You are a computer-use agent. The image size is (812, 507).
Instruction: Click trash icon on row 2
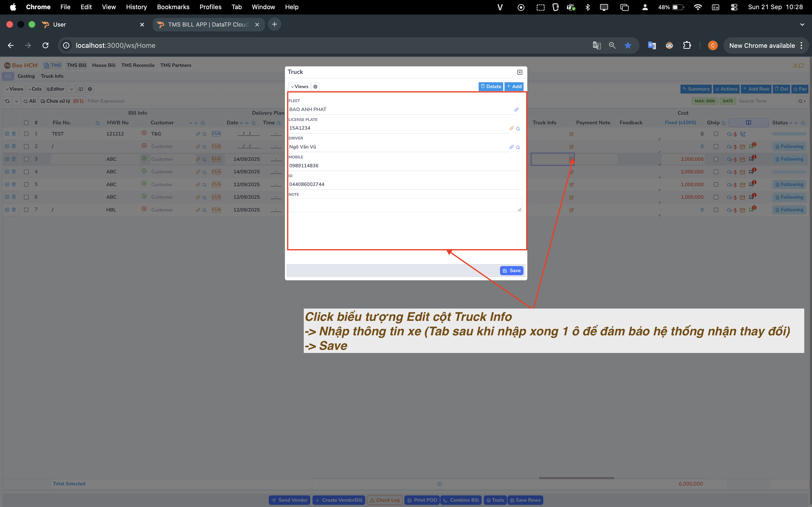(x=14, y=146)
